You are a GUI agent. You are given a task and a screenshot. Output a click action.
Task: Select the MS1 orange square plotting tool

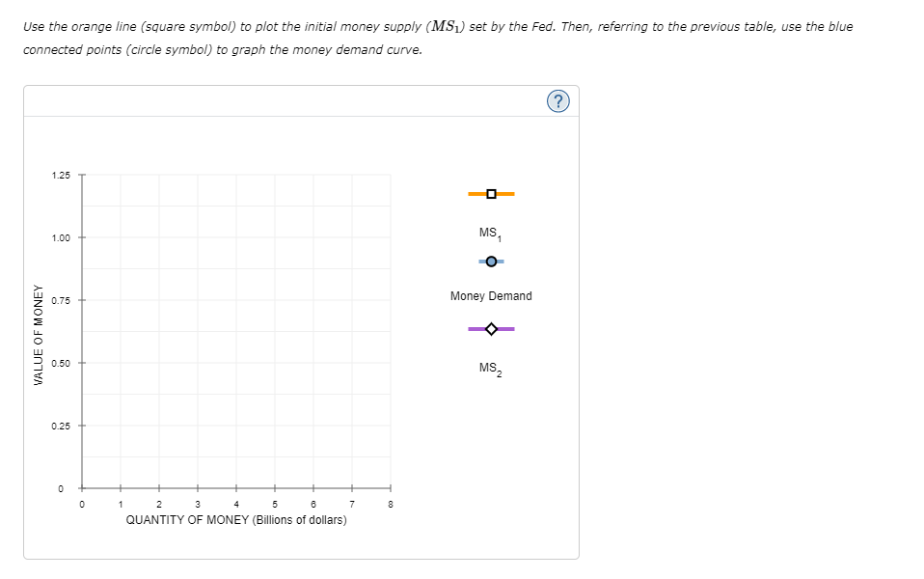pyautogui.click(x=492, y=193)
